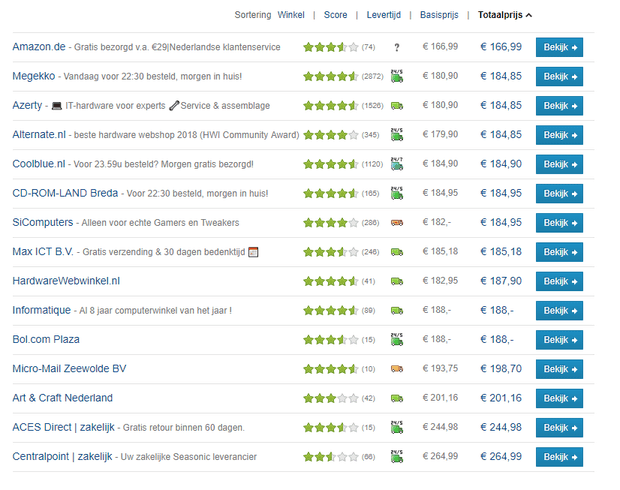Click the delivery truck icon in the Megekko row
Viewport: 620px width, 490px height.
coord(397,76)
